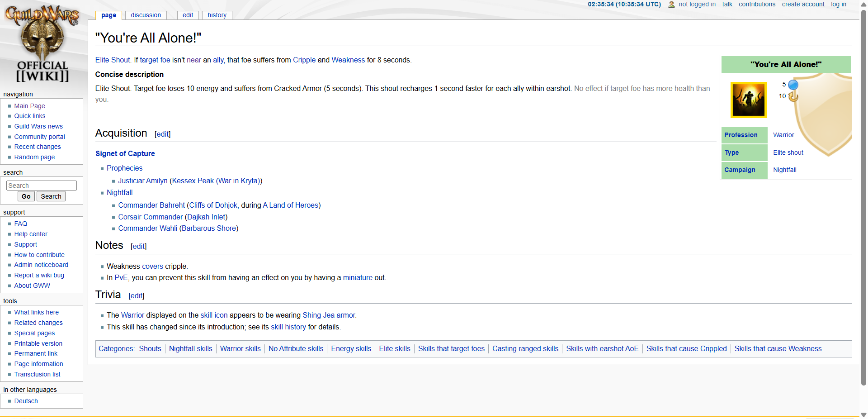Image resolution: width=868 pixels, height=419 pixels.
Task: Switch to the Deutsch language version
Action: [x=26, y=401]
